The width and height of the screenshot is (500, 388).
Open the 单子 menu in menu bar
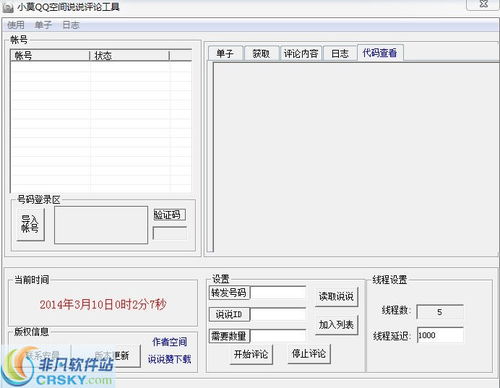pyautogui.click(x=43, y=25)
